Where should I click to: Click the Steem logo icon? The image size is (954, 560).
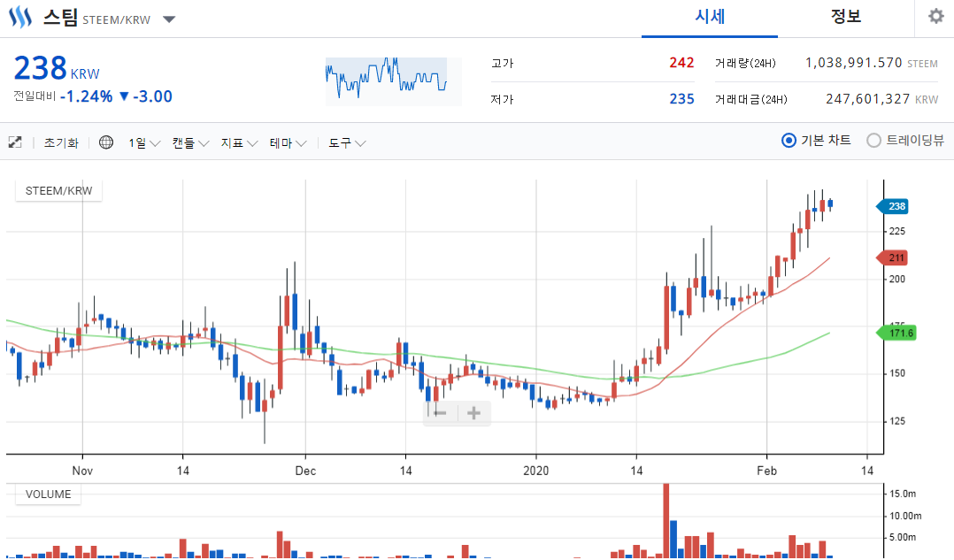20,17
